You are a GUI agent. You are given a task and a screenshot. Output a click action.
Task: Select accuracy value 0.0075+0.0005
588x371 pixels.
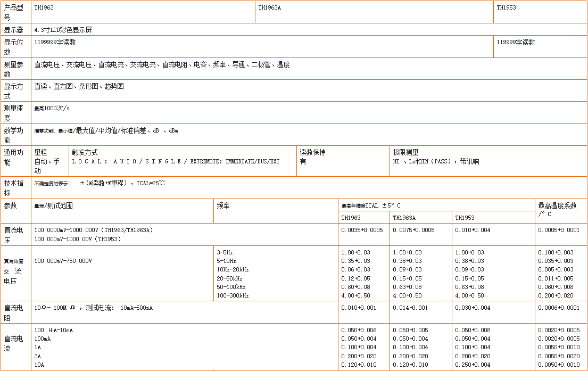(413, 230)
